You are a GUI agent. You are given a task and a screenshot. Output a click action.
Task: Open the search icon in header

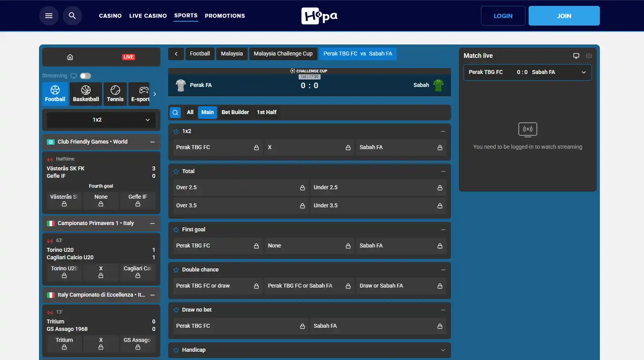(72, 16)
